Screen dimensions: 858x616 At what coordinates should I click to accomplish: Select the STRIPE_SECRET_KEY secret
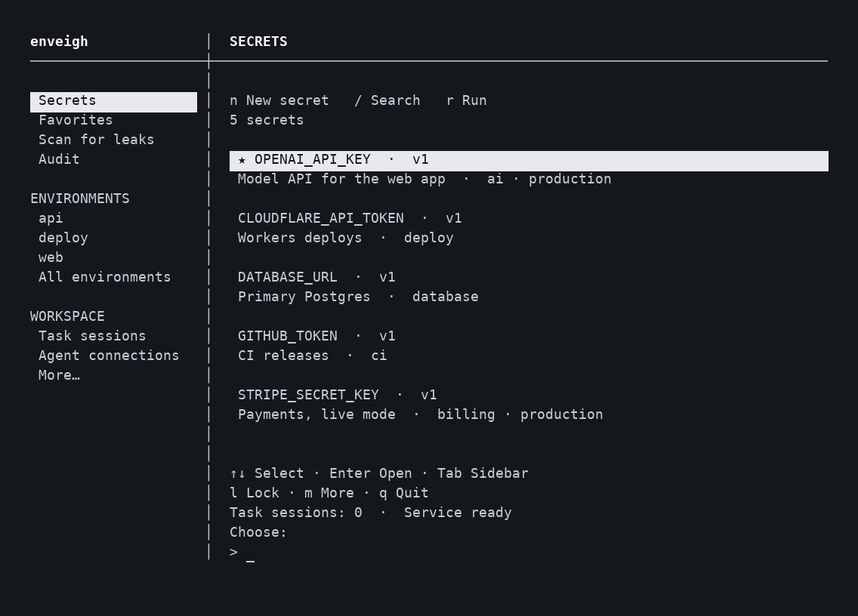coord(308,396)
